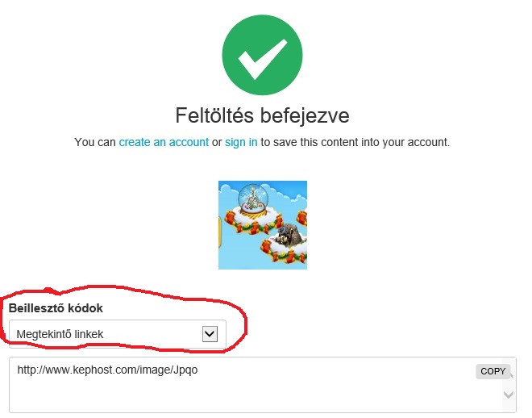Viewport: 532px width, 418px height.
Task: Click the yellow panel edge in thumbnail
Action: coord(221,234)
